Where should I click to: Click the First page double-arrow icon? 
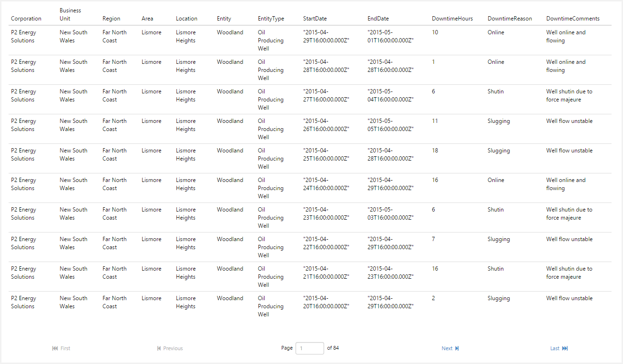[x=55, y=348]
